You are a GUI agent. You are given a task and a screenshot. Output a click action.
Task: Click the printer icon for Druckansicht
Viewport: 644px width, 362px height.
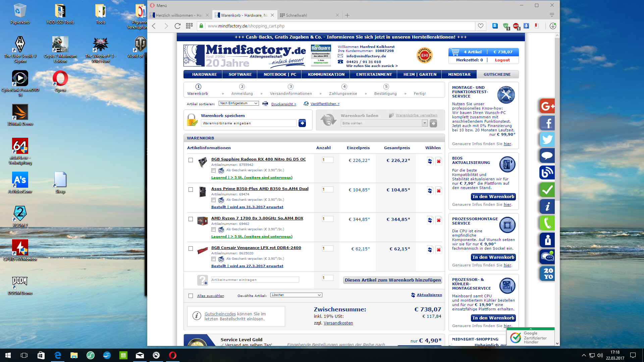265,104
